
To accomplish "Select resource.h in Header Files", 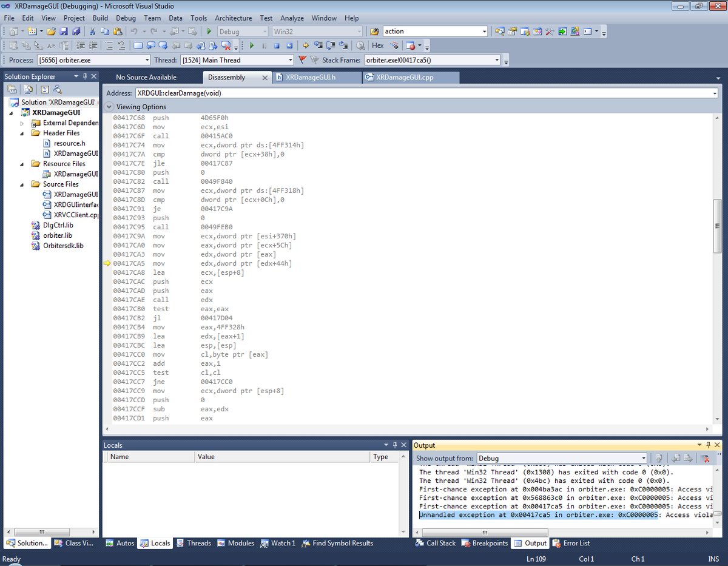I will (68, 143).
